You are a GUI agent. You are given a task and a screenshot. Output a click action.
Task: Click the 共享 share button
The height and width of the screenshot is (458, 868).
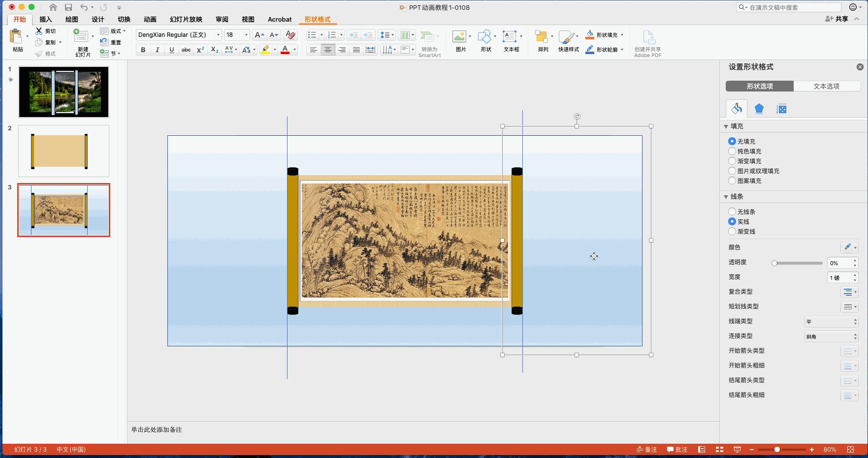837,18
